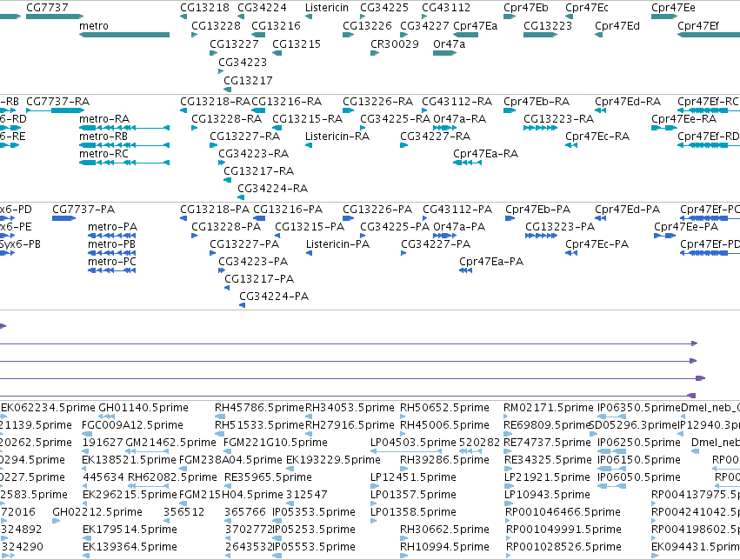Select the CG13223-PA protein label

[x=560, y=227]
